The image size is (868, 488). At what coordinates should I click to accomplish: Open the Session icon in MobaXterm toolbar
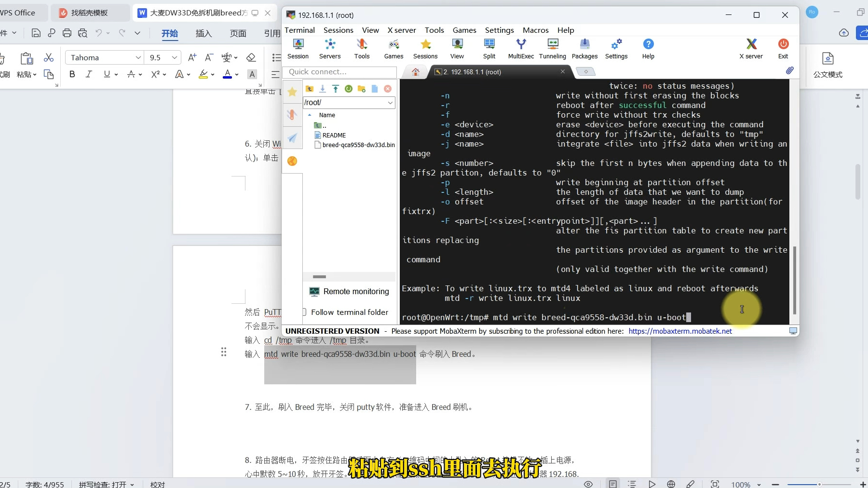point(298,49)
